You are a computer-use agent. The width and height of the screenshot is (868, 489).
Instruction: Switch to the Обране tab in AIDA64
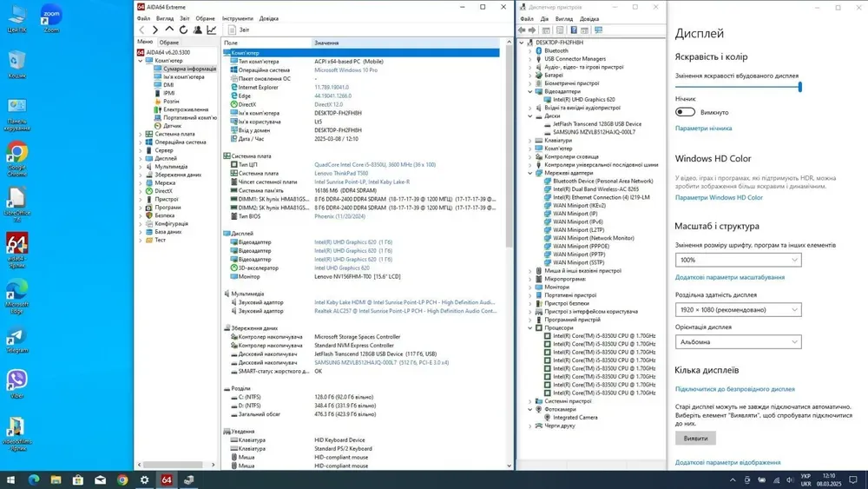pyautogui.click(x=168, y=42)
